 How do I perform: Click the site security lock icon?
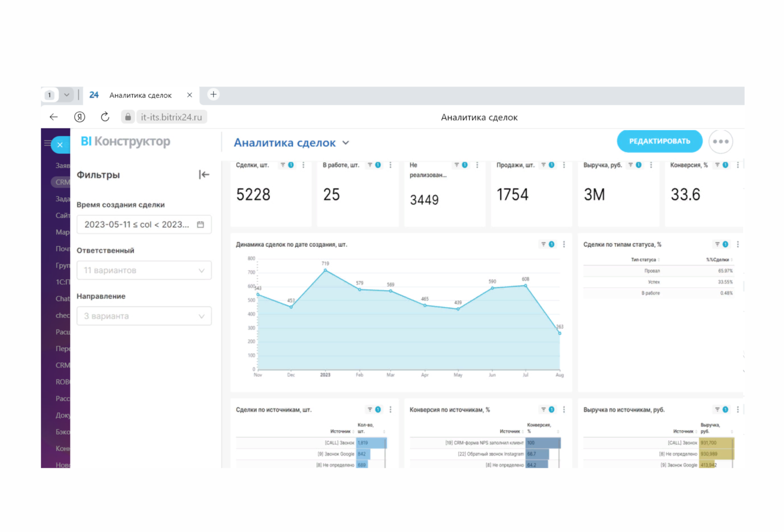pyautogui.click(x=128, y=117)
